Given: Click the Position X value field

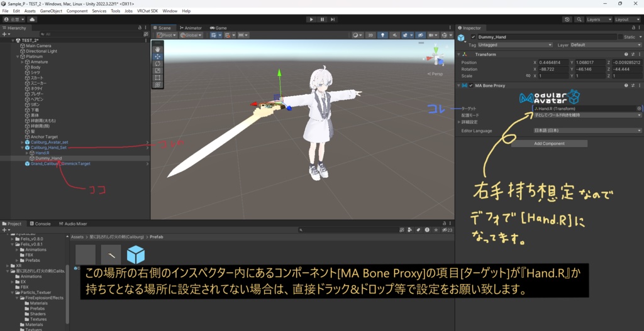Looking at the screenshot, I should (553, 62).
